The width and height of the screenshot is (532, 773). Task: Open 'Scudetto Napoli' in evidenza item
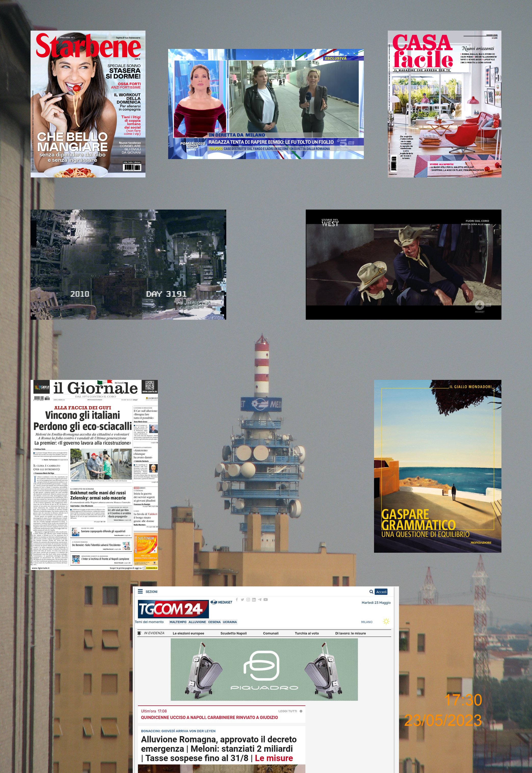pos(233,633)
